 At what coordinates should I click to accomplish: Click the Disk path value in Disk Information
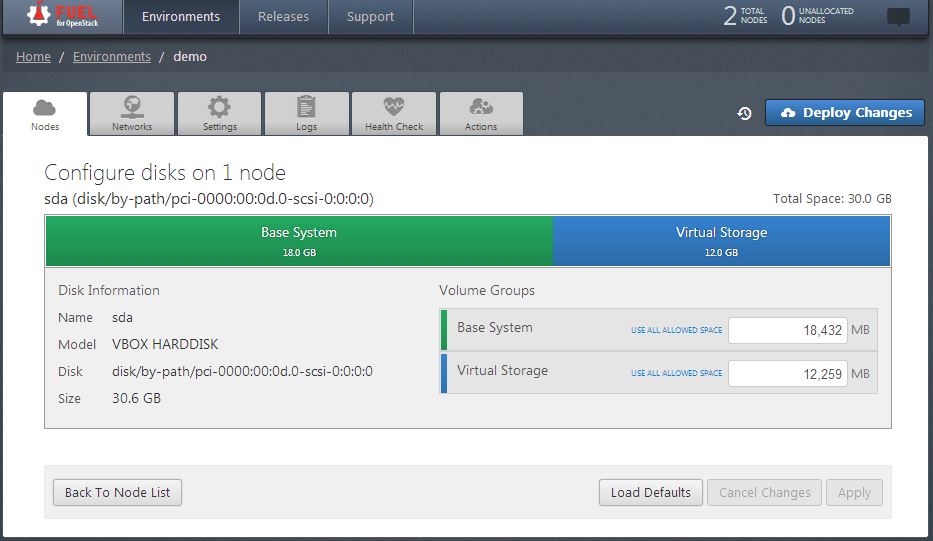pos(242,371)
